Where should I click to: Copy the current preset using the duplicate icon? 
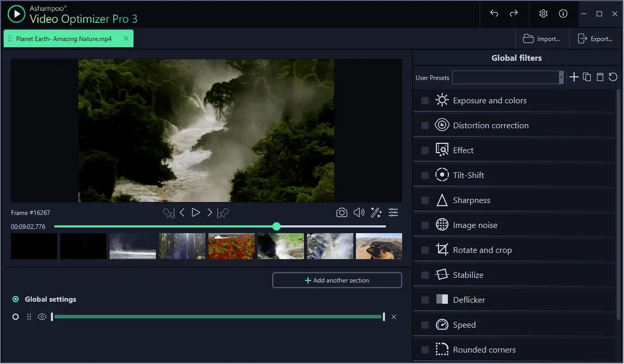pyautogui.click(x=587, y=77)
